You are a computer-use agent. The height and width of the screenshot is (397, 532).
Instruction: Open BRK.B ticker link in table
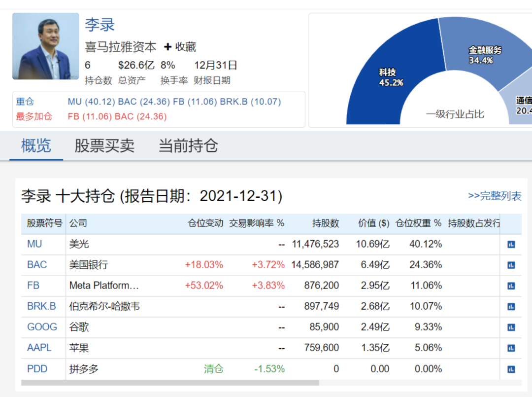click(x=41, y=306)
